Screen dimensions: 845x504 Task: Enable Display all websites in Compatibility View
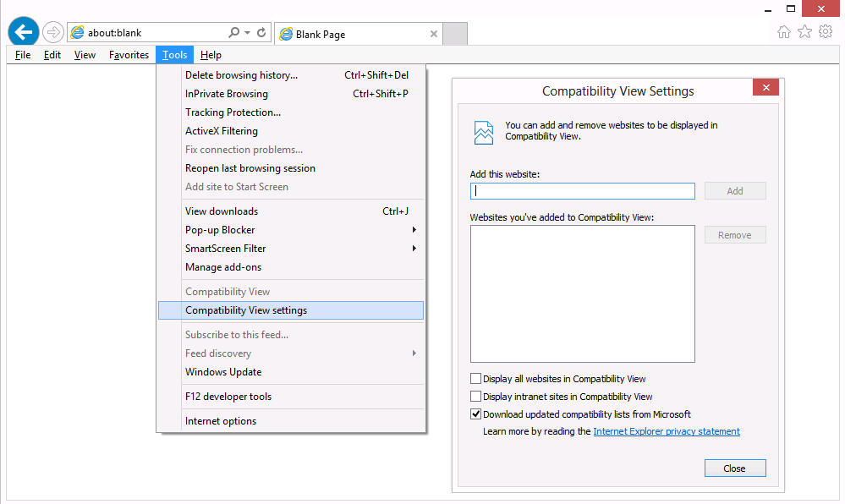tap(477, 379)
